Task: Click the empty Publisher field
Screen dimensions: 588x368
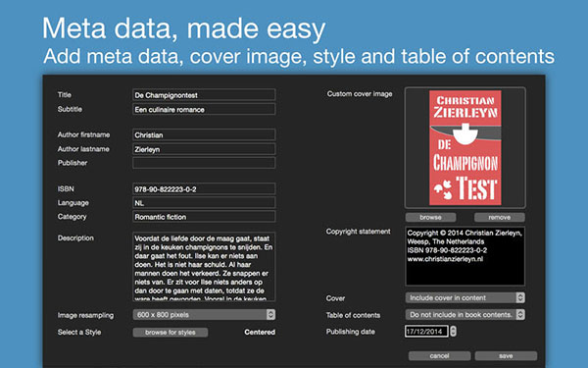Action: (204, 163)
